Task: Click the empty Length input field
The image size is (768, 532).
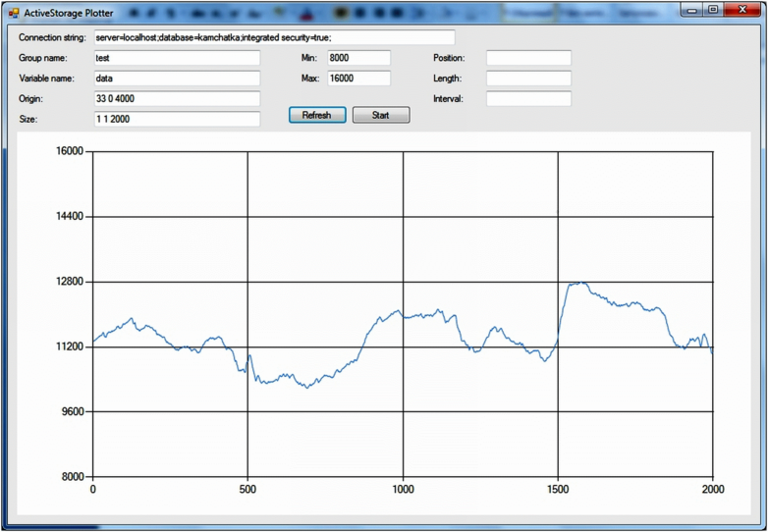Action: coord(528,79)
